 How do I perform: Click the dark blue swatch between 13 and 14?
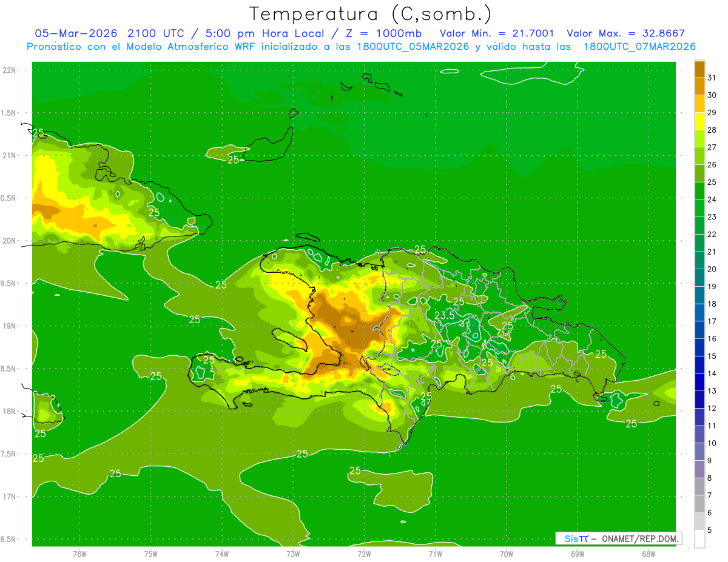click(699, 383)
